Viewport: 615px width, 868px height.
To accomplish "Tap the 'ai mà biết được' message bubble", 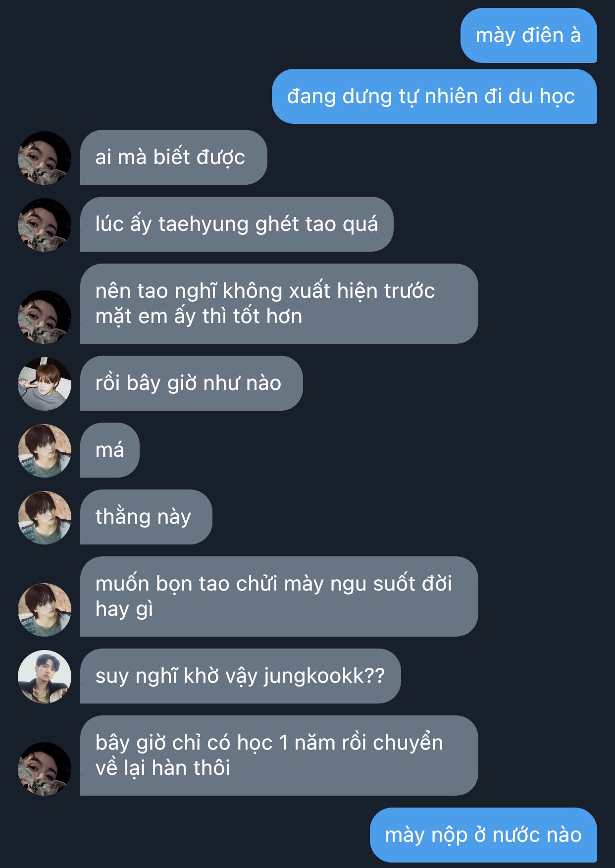I will click(174, 158).
